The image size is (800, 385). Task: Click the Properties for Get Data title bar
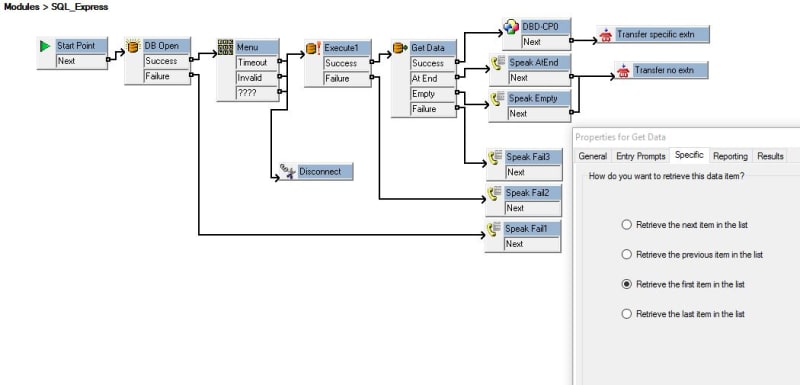click(x=686, y=137)
